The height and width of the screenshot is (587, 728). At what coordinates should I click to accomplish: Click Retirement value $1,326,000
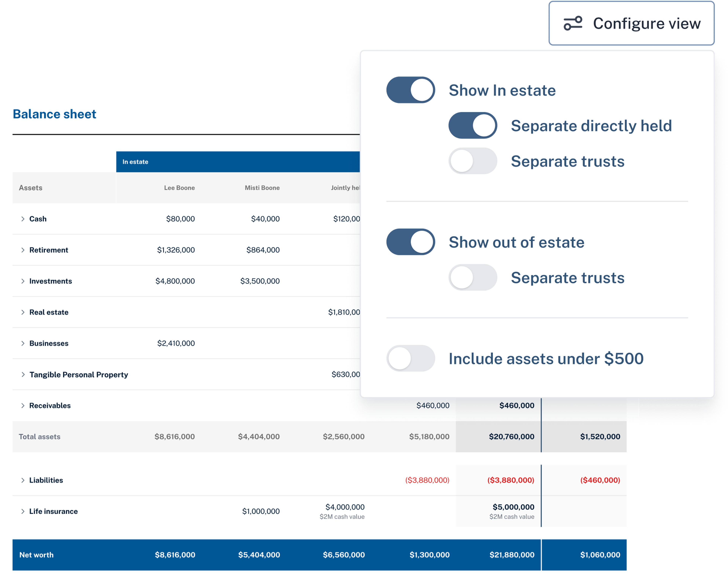coord(176,250)
